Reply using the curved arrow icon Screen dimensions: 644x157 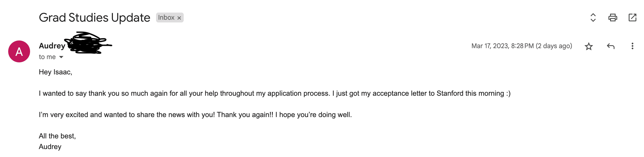click(x=610, y=46)
